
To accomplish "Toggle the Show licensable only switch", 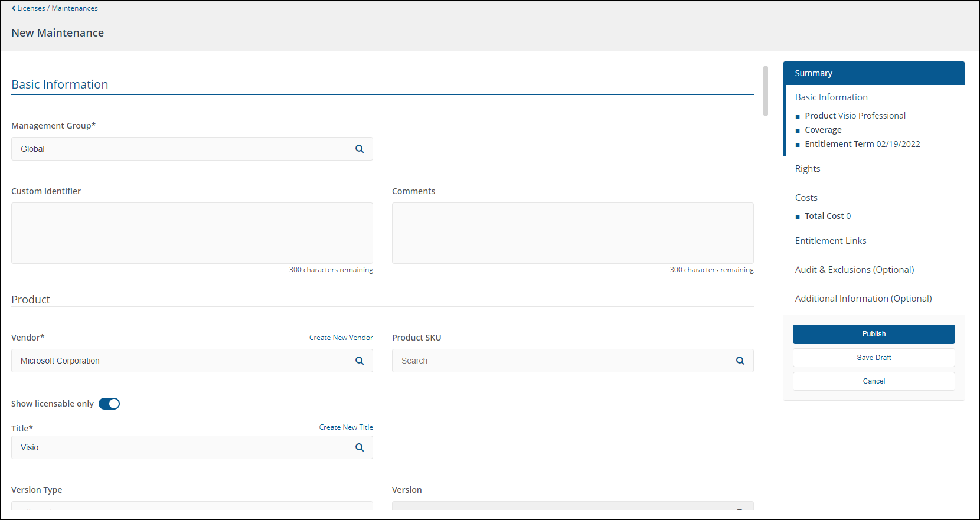I will 109,404.
